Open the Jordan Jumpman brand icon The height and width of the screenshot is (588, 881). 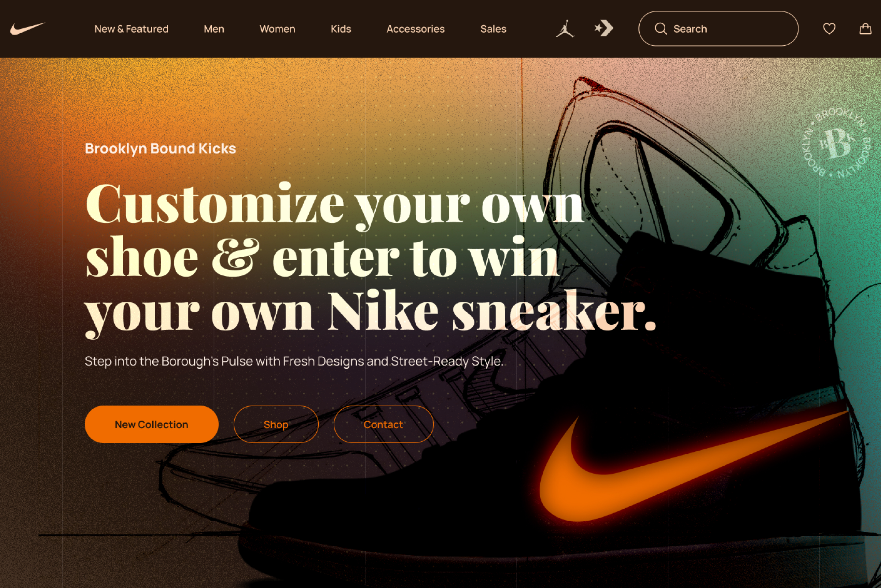(565, 28)
